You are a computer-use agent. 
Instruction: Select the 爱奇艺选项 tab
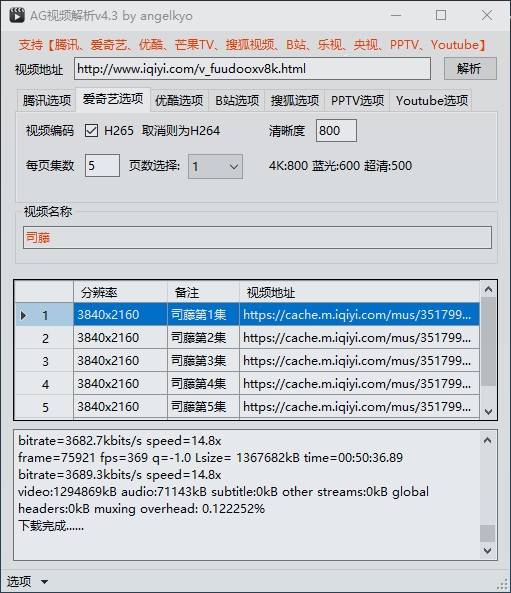(x=113, y=99)
